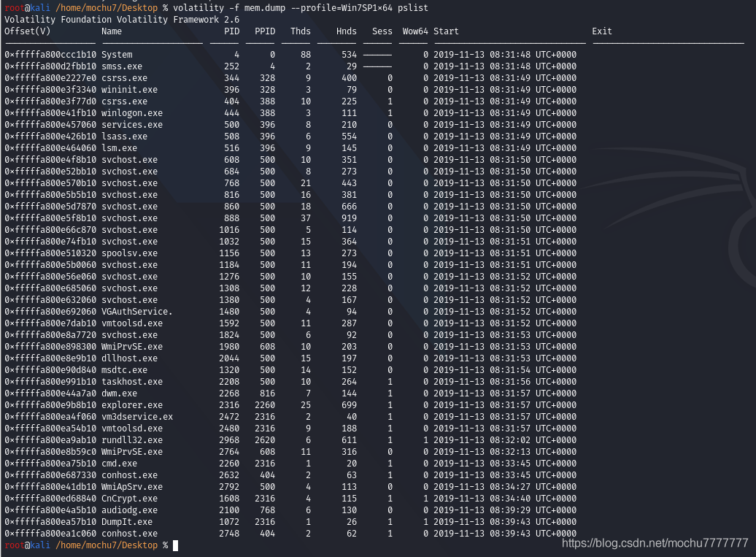Select the rundll32.exe process name
Viewport: 756px width, 557px height.
132,439
